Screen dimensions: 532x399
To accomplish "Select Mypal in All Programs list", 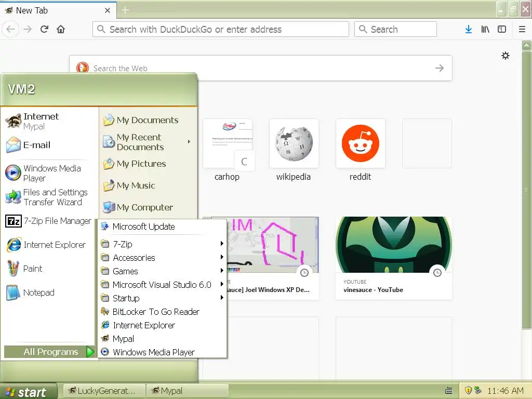I will pyautogui.click(x=162, y=339).
